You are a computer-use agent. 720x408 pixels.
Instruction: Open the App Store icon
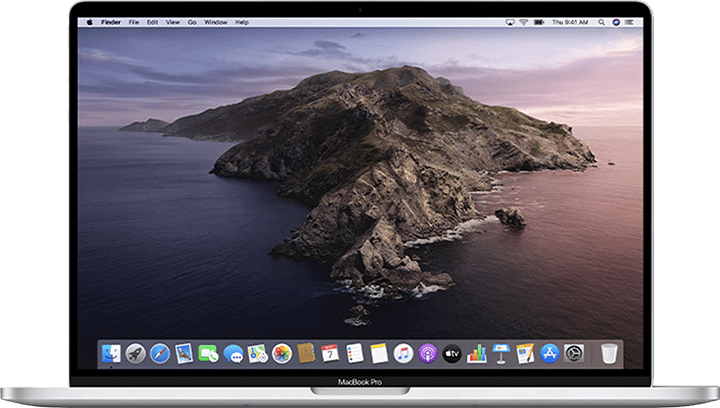point(550,354)
